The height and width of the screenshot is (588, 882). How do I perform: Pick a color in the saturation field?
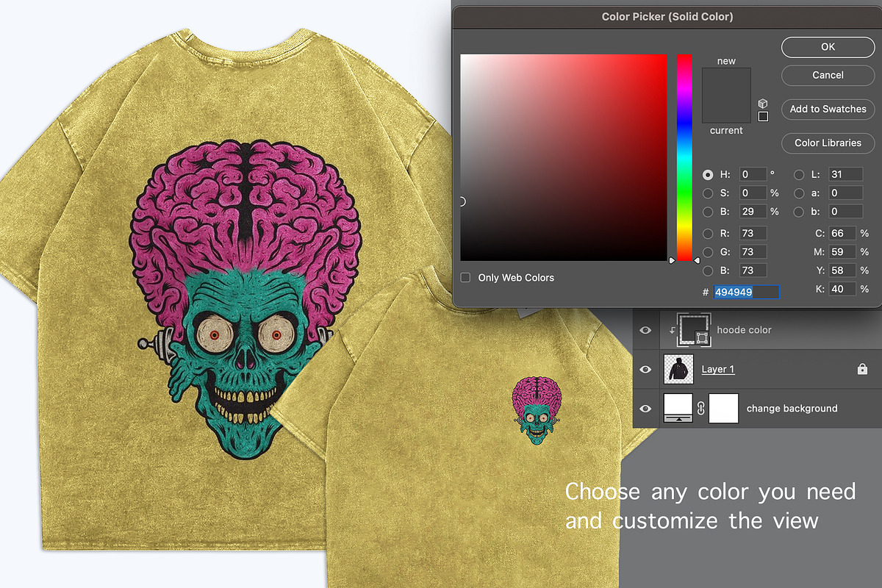[x=564, y=157]
